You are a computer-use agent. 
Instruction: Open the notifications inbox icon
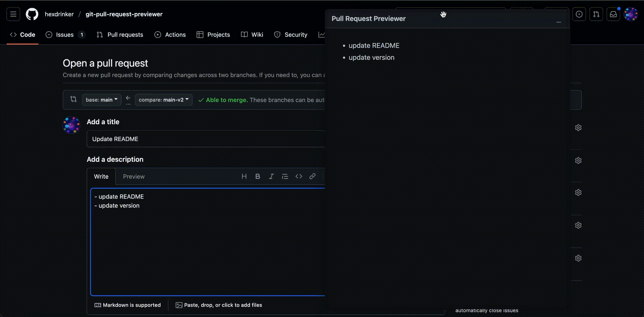[613, 14]
